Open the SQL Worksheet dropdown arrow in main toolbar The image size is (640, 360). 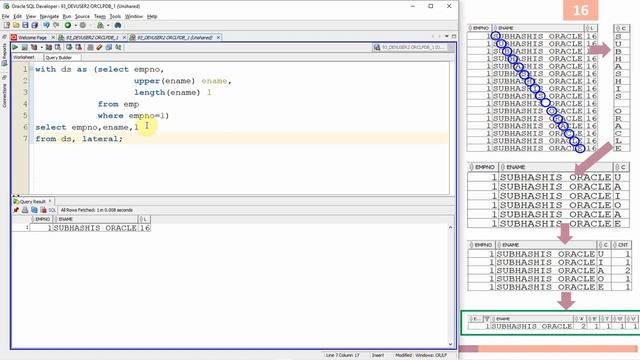108,25
